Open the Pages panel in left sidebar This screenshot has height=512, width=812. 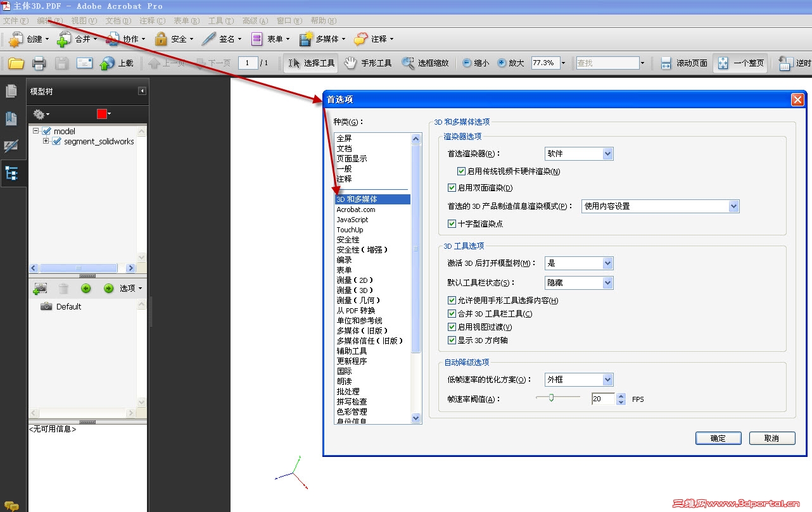click(11, 91)
